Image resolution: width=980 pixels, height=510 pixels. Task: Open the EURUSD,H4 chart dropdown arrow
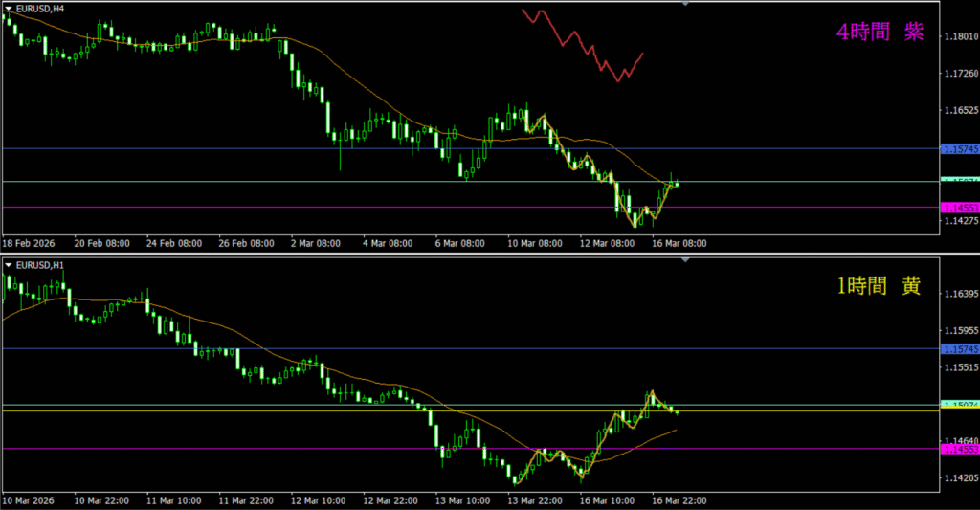[9, 9]
